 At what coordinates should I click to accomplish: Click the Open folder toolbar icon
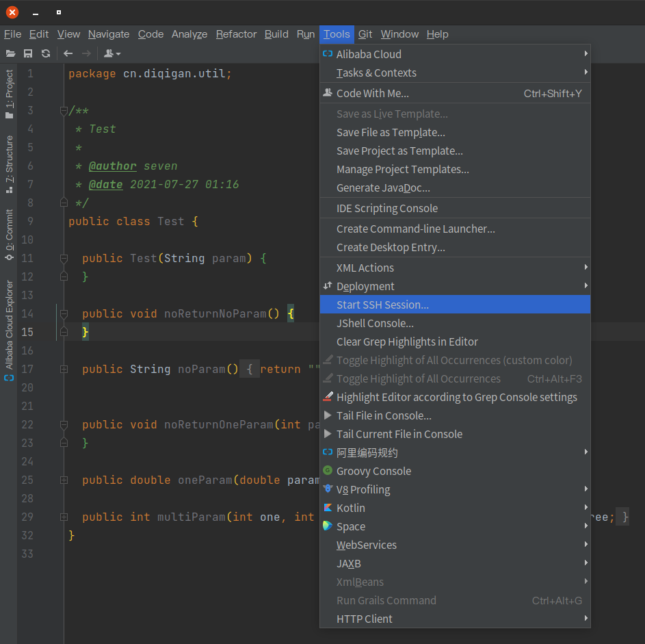(10, 53)
